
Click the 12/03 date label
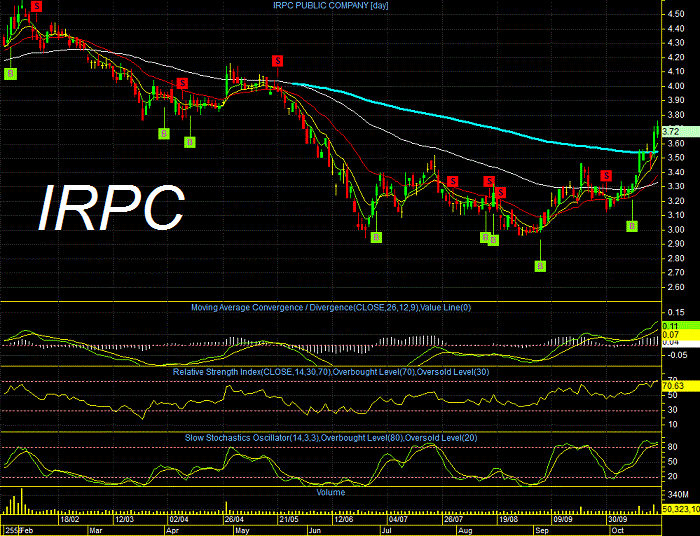click(x=125, y=519)
